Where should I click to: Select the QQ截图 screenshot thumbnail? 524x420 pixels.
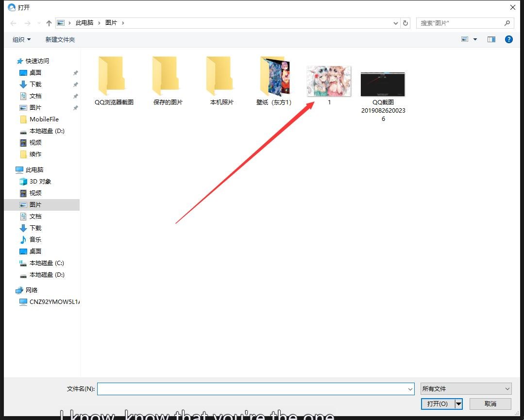coord(383,84)
